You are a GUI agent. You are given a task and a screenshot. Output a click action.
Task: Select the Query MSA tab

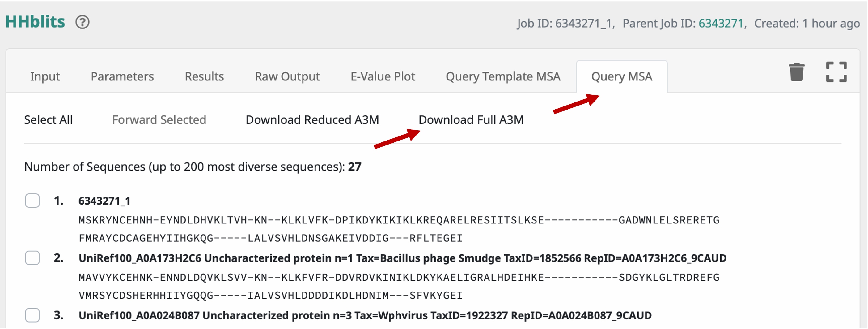tap(622, 76)
